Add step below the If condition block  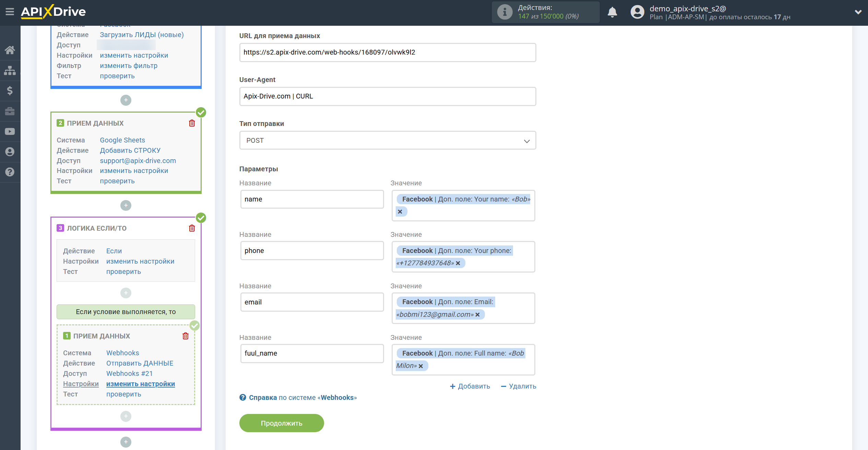[x=126, y=293]
